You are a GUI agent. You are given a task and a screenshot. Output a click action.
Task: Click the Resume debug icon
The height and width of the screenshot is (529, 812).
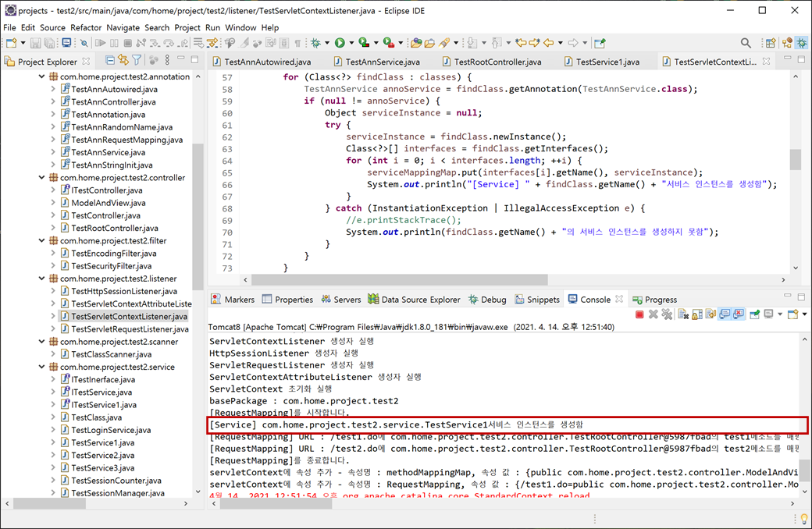pyautogui.click(x=101, y=43)
